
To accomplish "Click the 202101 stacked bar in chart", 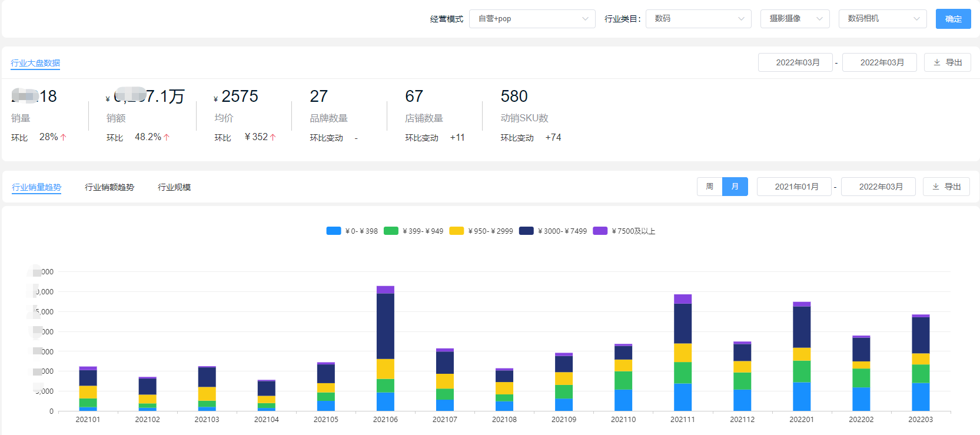I will pyautogui.click(x=88, y=389).
